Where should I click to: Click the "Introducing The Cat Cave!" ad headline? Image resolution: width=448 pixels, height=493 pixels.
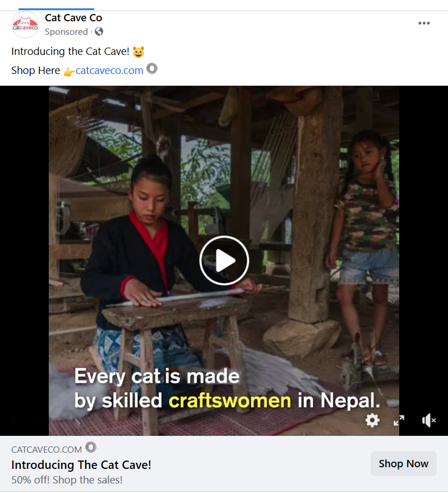click(x=81, y=465)
